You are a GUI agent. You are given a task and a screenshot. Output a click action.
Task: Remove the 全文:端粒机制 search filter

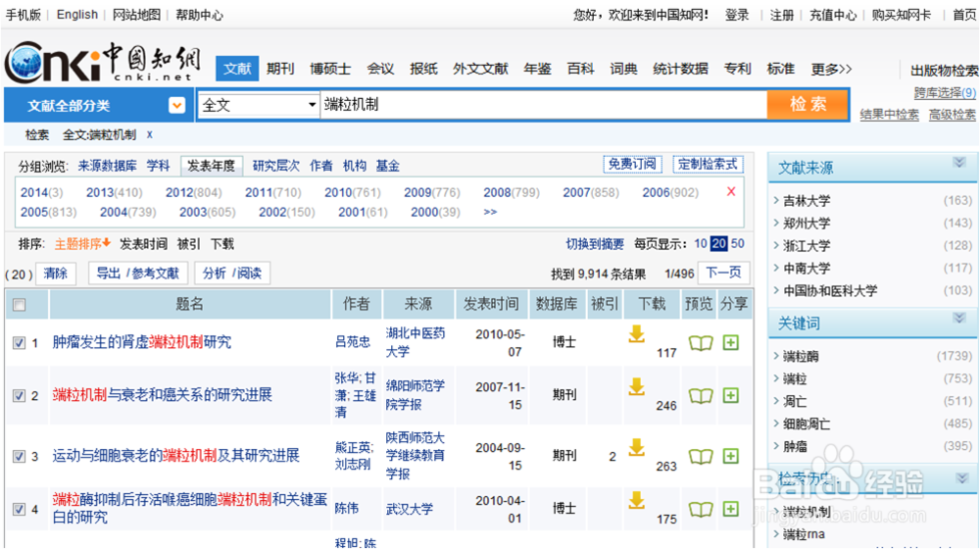pos(149,134)
